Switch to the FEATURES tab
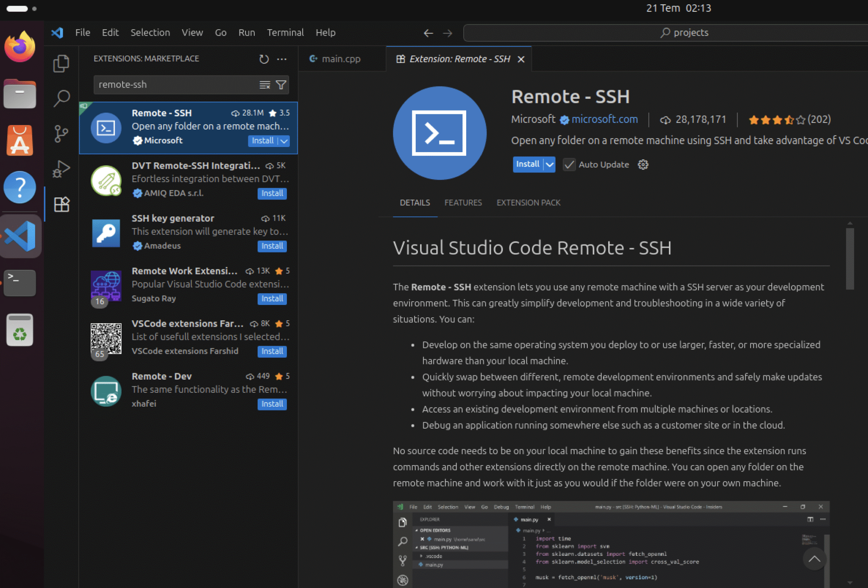The image size is (868, 588). pos(463,203)
